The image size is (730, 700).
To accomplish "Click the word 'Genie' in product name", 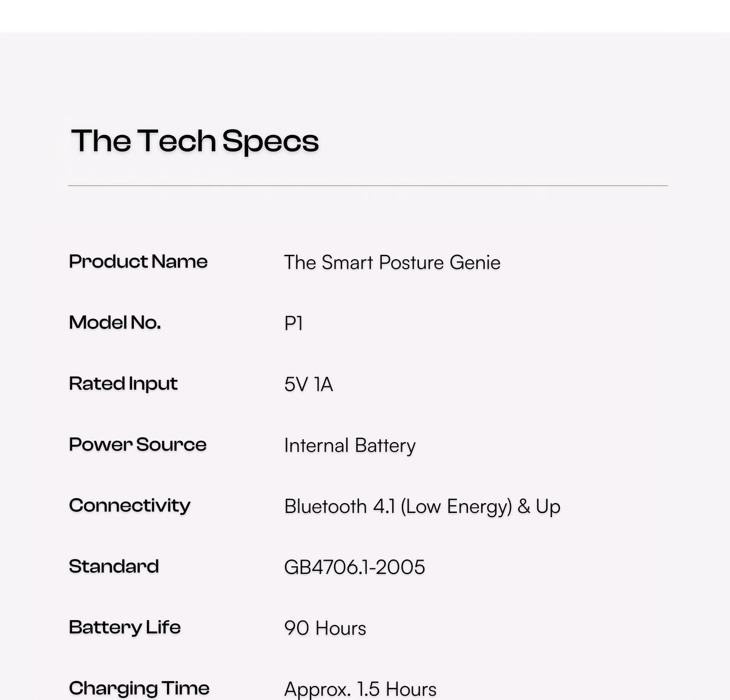I will click(x=474, y=262).
